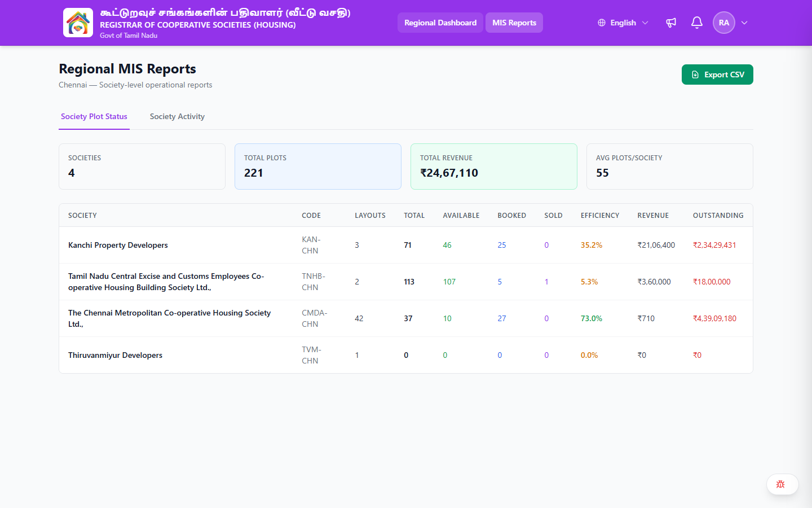Click the ₹18,00,000 outstanding amount
The height and width of the screenshot is (508, 812).
point(712,282)
